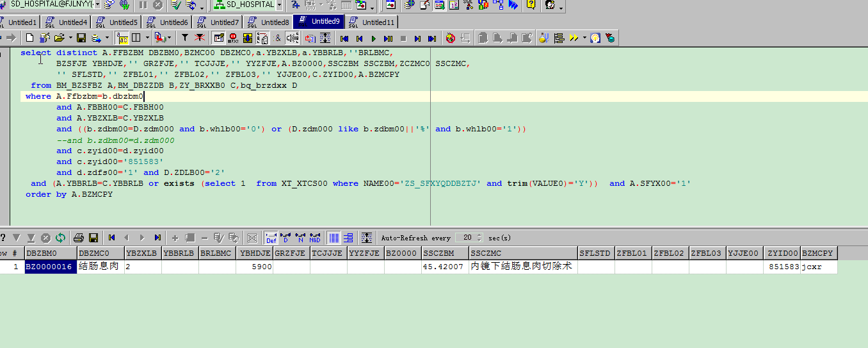The width and height of the screenshot is (868, 348).
Task: Open the SD_HOSPITAL@FJLNYY session dropdown
Action: pos(97,4)
